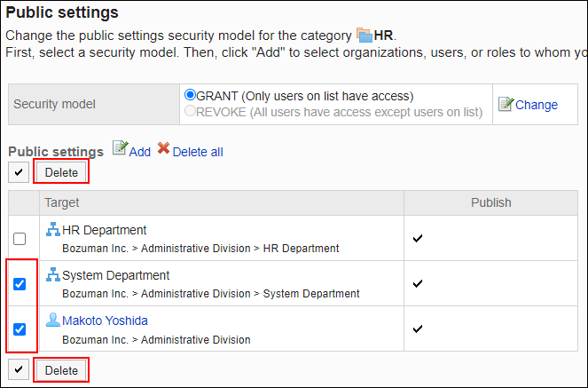Uncheck the System Department row checkbox

pyautogui.click(x=20, y=284)
